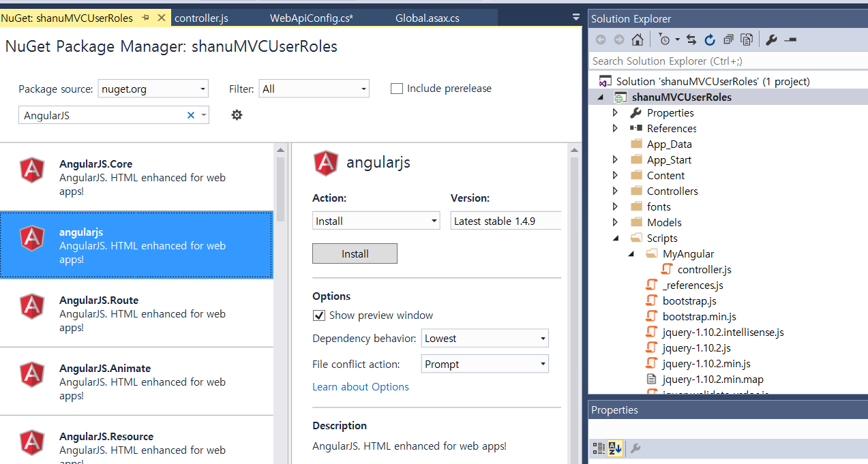868x464 pixels.
Task: Open the Learn about Options link
Action: 361,386
